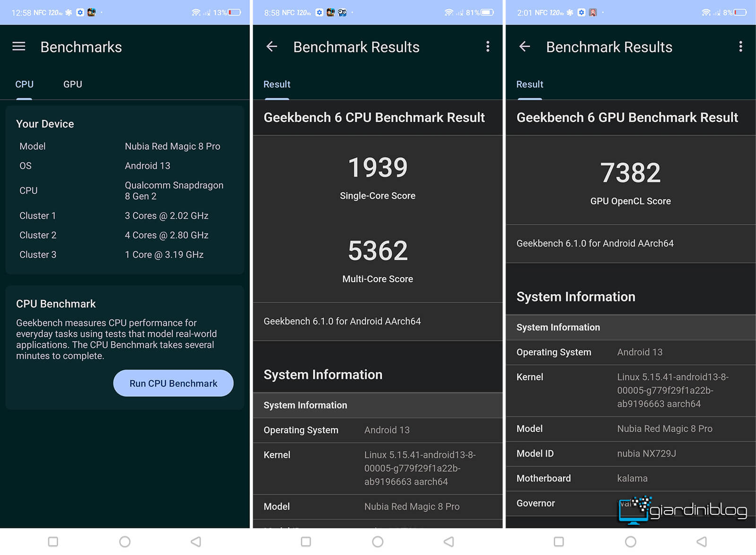Viewport: 756px width, 555px height.
Task: Tap Model row in CPU results screen
Action: (378, 506)
